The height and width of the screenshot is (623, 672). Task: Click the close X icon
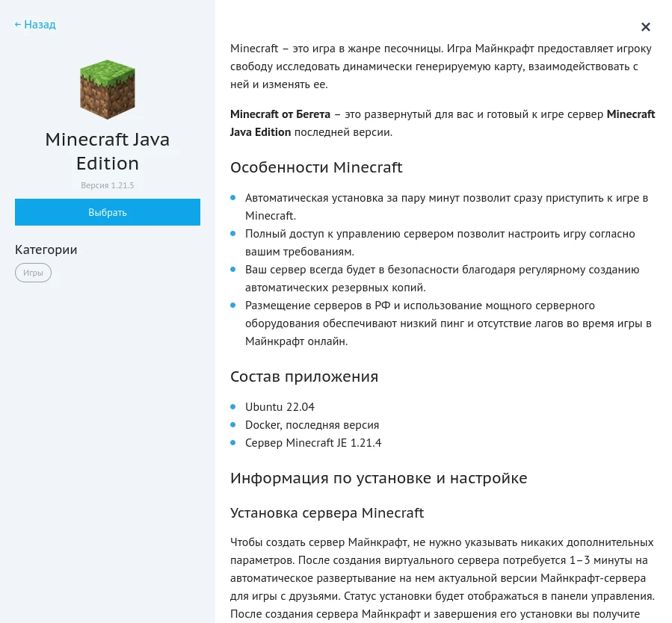click(x=645, y=27)
